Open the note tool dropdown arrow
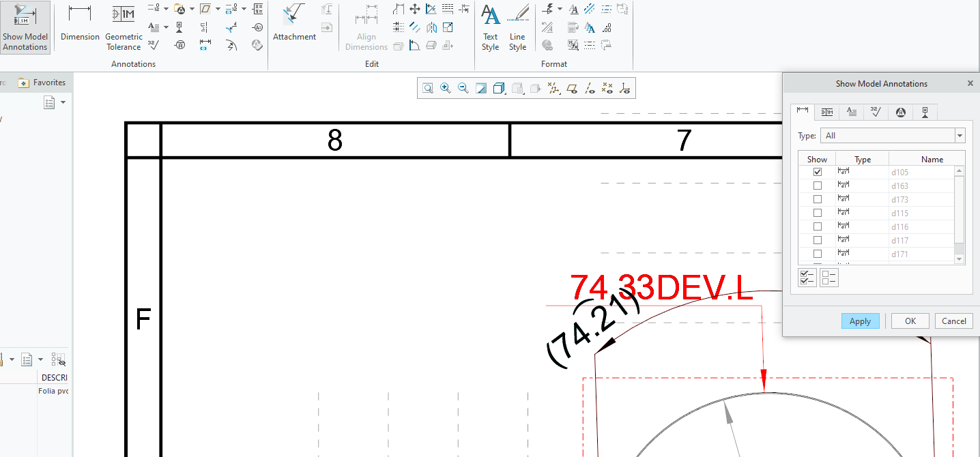Screen dimensions: 980x457 click(167, 27)
